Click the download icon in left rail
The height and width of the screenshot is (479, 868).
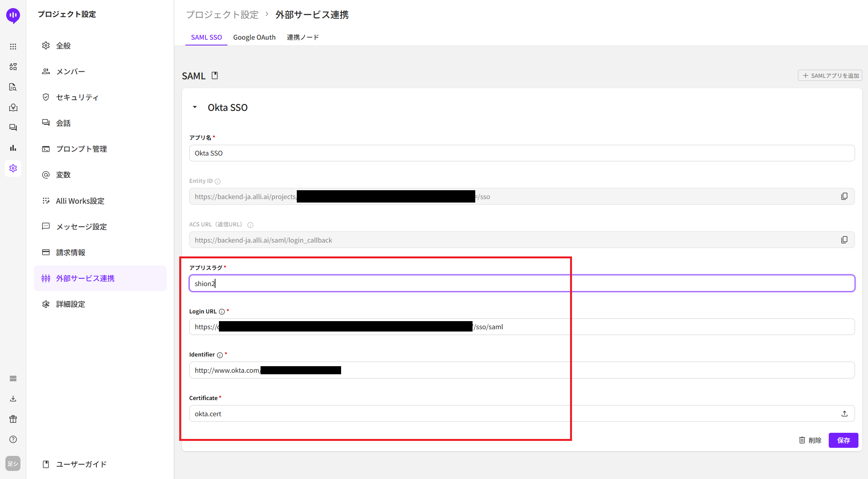pos(13,399)
